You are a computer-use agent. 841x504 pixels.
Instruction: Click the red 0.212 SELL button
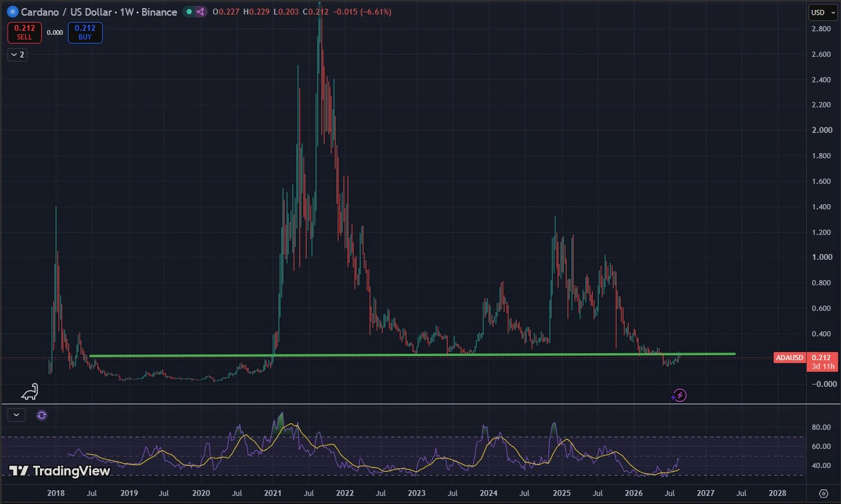coord(24,32)
